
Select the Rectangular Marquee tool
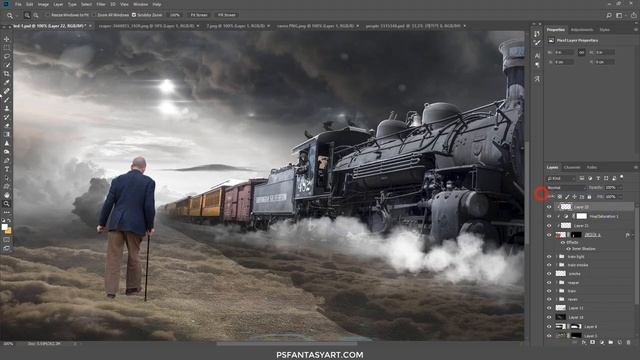pyautogui.click(x=7, y=48)
